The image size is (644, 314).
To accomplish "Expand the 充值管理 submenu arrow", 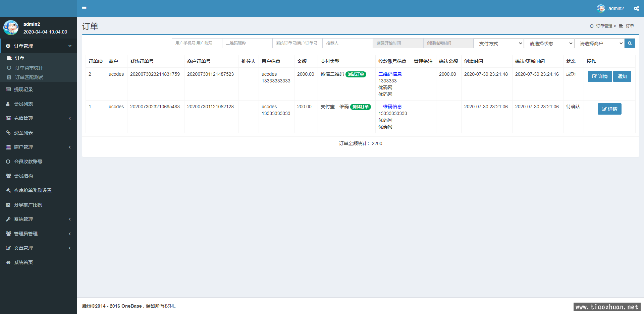I will click(x=70, y=118).
